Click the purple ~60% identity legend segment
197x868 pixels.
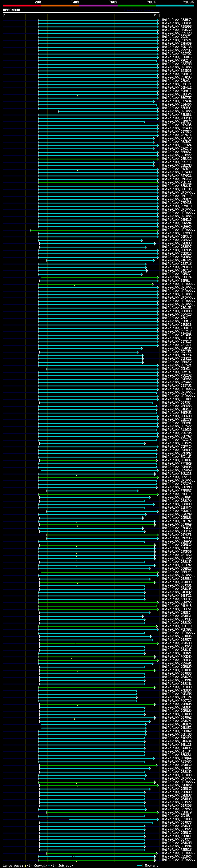pos(99,6)
